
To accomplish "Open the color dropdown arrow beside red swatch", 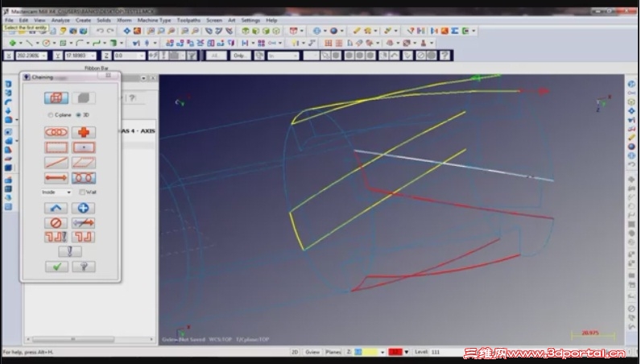I will (407, 352).
